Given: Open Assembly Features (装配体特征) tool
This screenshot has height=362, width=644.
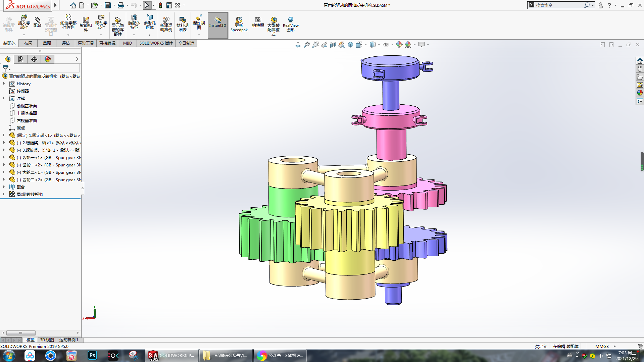Looking at the screenshot, I should [x=134, y=22].
